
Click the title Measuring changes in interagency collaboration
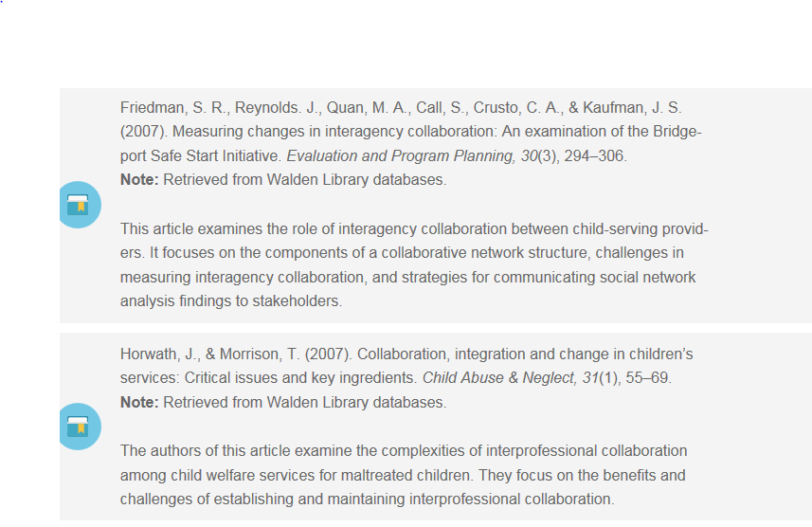334,132
